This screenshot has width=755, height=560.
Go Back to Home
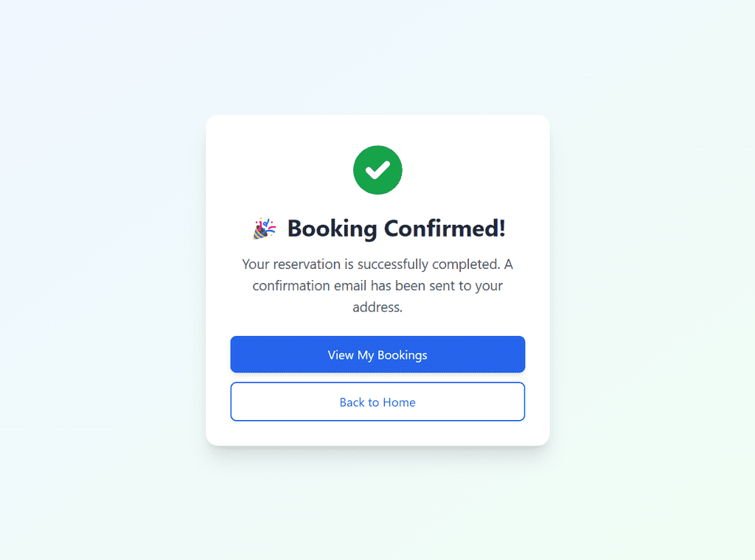[x=377, y=402]
